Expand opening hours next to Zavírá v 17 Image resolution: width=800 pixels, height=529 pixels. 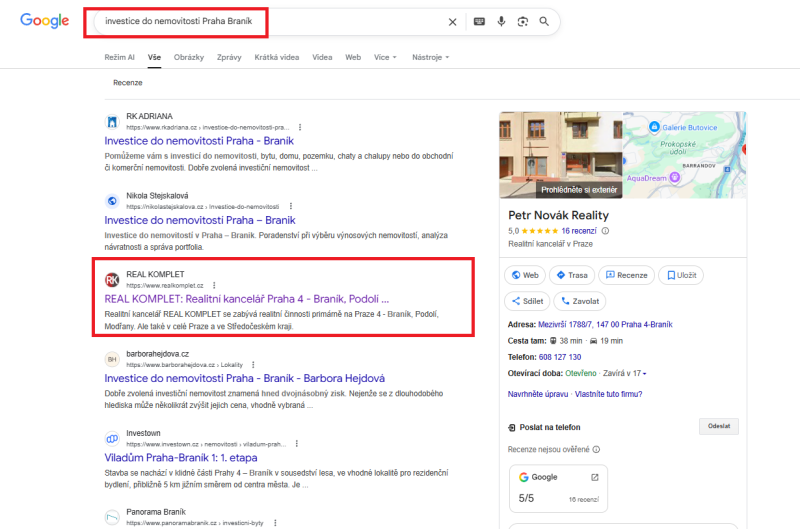click(x=645, y=374)
